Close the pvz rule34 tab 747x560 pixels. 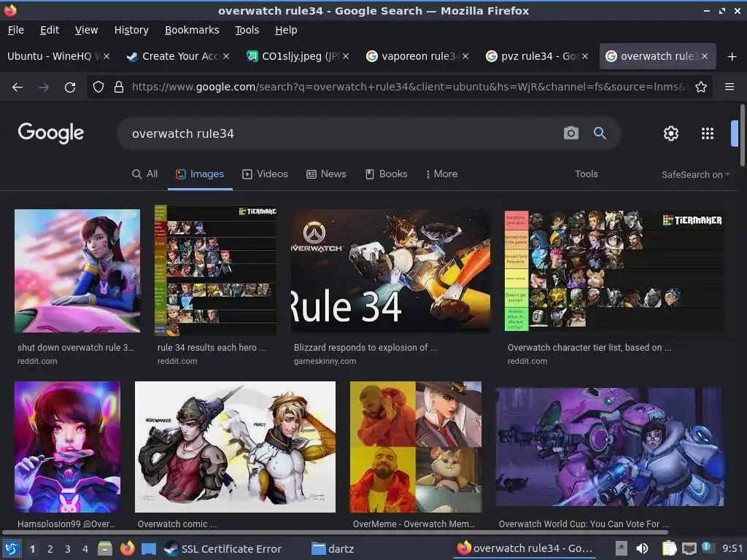point(585,56)
